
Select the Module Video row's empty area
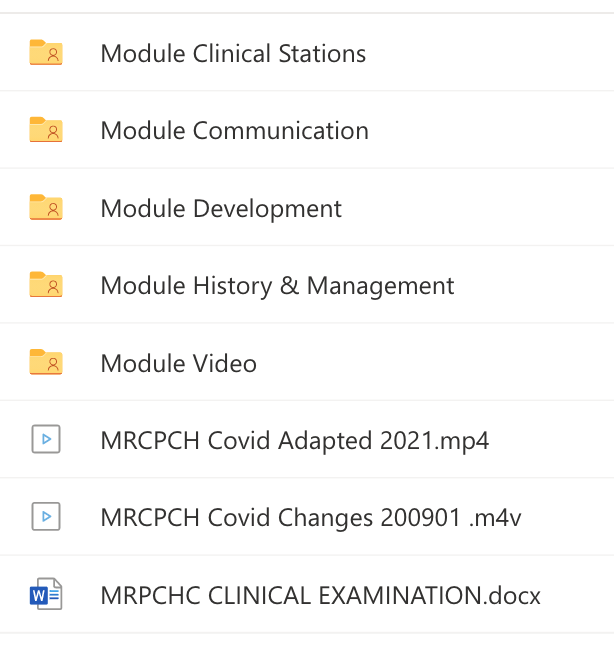click(x=450, y=363)
